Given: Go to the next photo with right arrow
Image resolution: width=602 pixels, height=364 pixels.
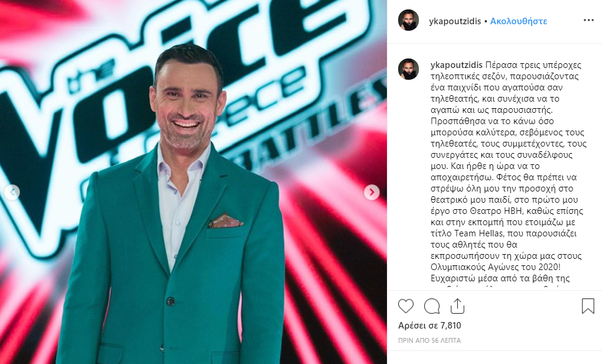Looking at the screenshot, I should pos(372,192).
